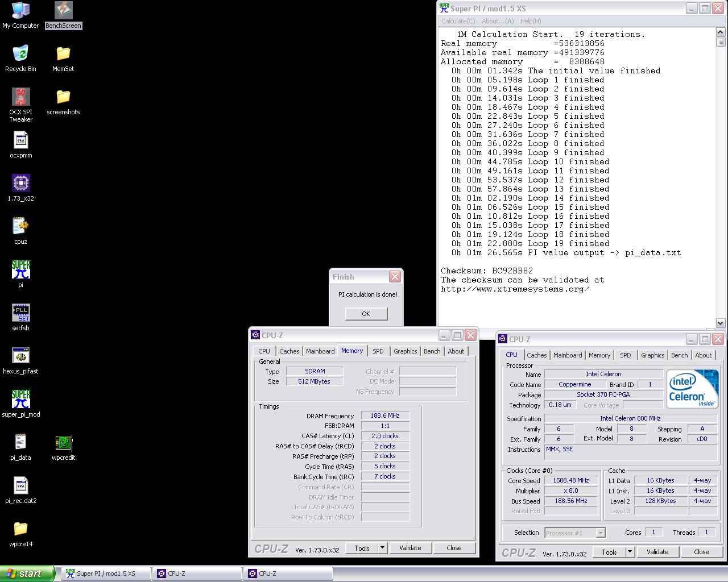Click the Package Socket 370 FC-PGA field
The width and height of the screenshot is (728, 582).
pyautogui.click(x=603, y=394)
